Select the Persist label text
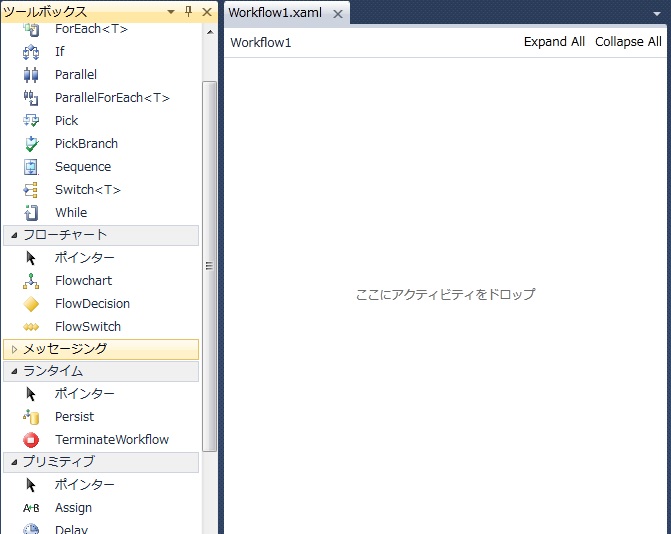The width and height of the screenshot is (671, 534). (74, 417)
